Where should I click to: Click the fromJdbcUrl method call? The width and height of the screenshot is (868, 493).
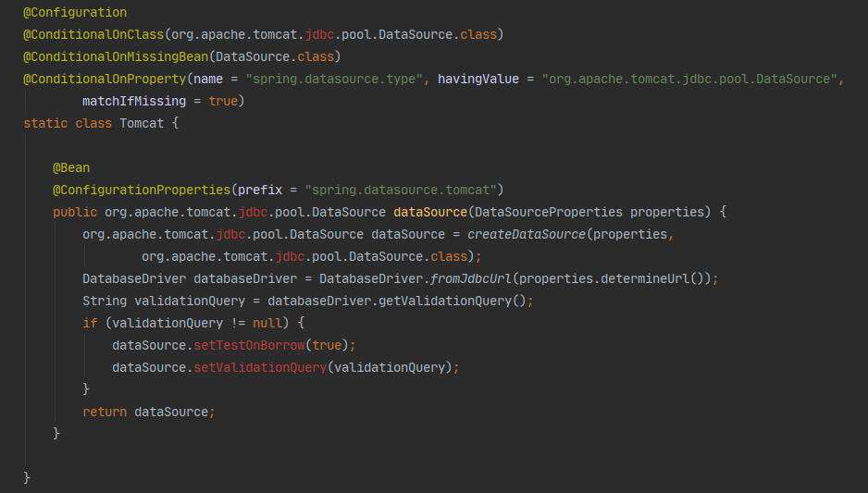pyautogui.click(x=474, y=278)
